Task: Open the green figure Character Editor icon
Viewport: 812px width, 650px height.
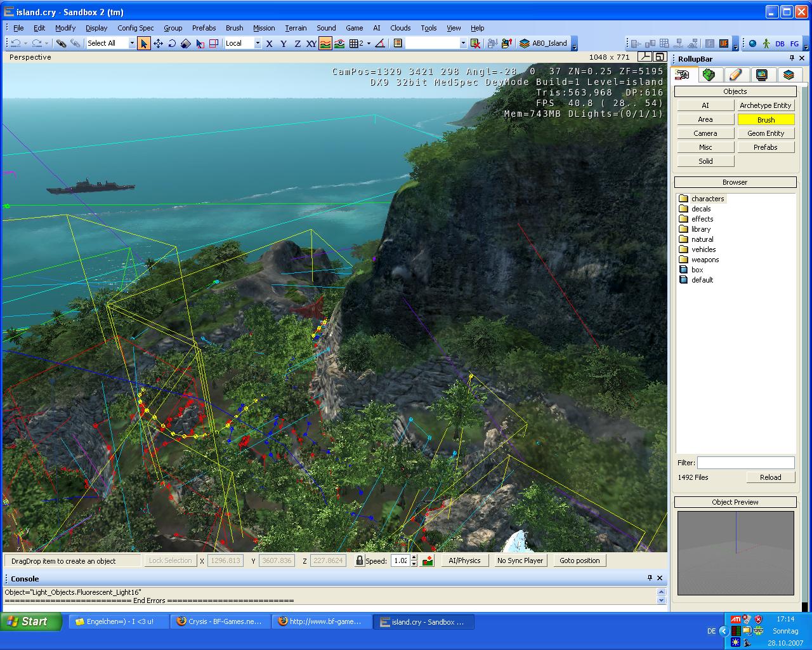Action: (x=766, y=43)
